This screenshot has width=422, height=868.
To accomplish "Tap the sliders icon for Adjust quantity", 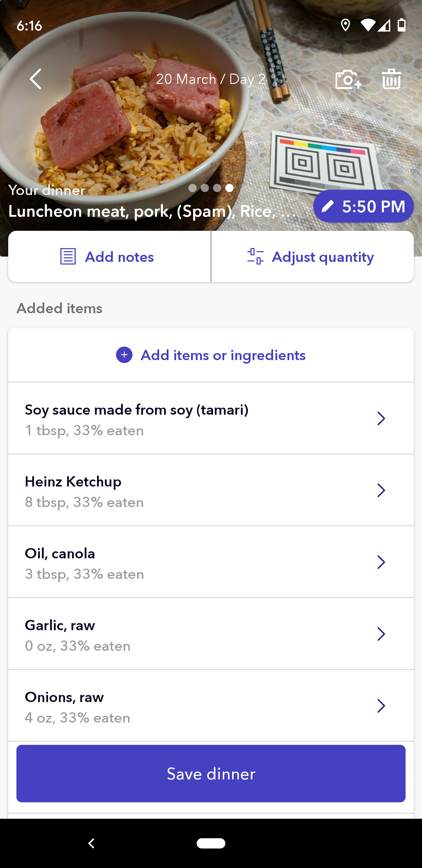I will [x=255, y=257].
